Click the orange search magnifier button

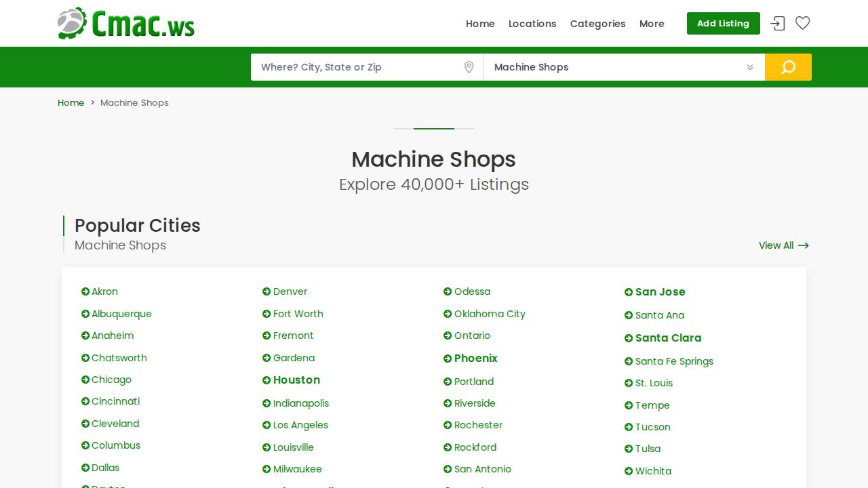click(x=788, y=67)
